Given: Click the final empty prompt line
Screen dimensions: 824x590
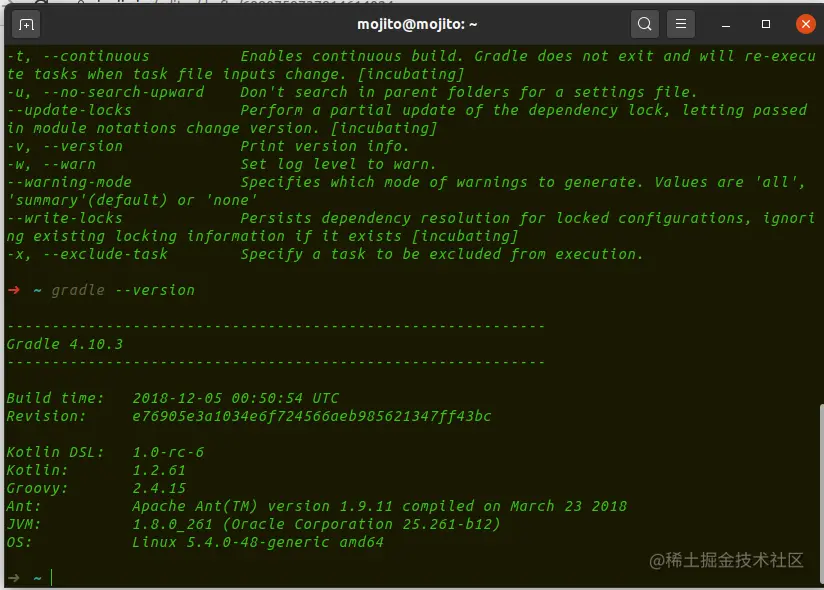Looking at the screenshot, I should point(412,578).
